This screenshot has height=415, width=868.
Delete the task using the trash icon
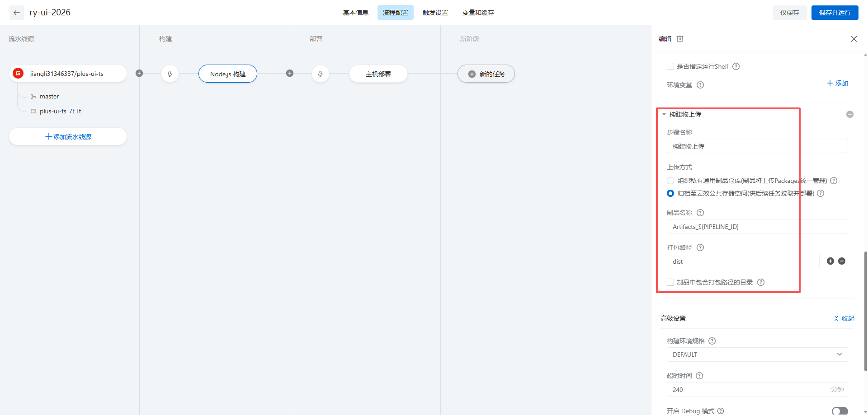point(680,39)
